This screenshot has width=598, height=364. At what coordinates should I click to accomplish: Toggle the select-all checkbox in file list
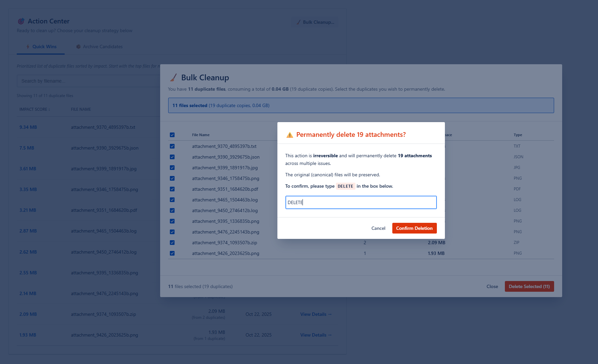point(172,134)
